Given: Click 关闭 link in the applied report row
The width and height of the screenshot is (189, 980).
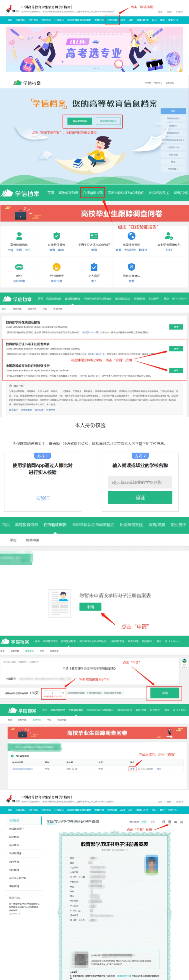Looking at the screenshot, I should pos(159,769).
